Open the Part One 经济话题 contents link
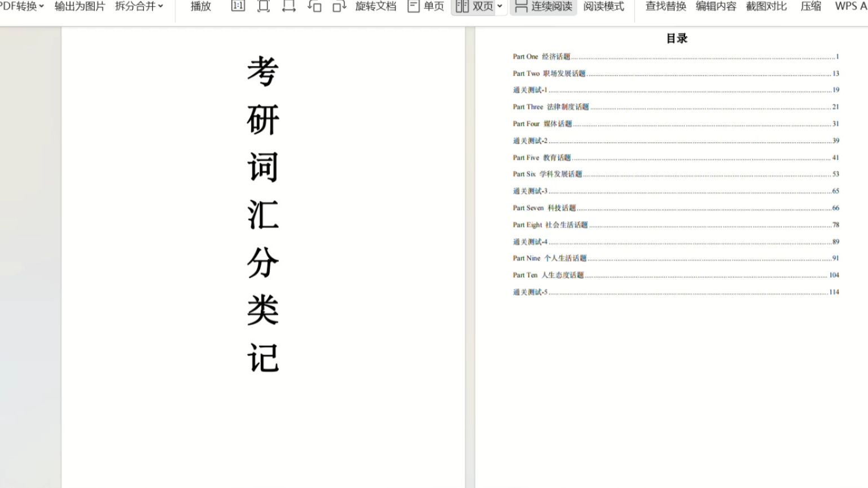 point(542,56)
